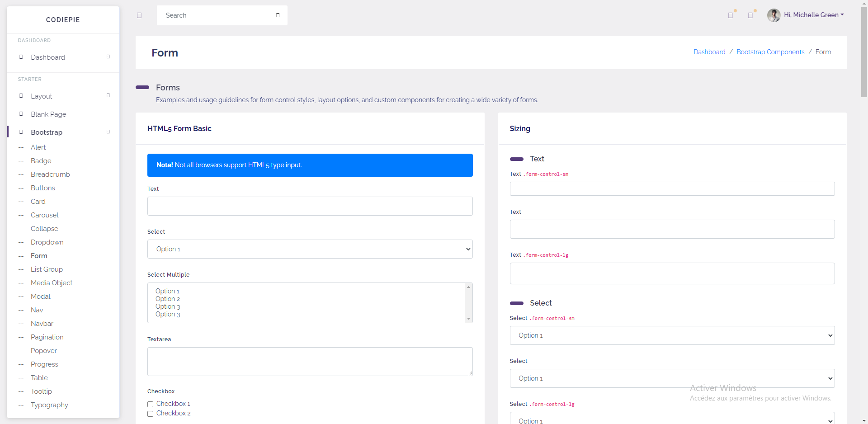Open Table in Bootstrap submenu
868x424 pixels.
pos(39,378)
